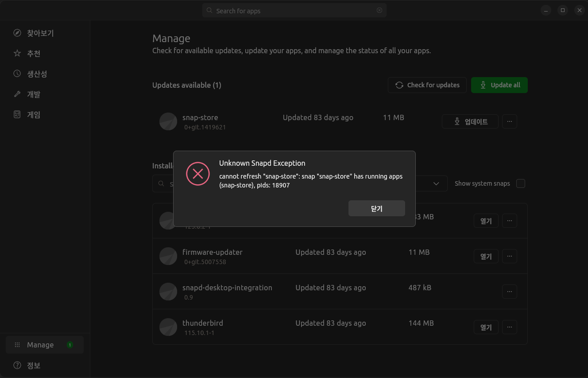Image resolution: width=588 pixels, height=378 pixels.
Task: Open the snap-store app name link
Action: point(200,117)
